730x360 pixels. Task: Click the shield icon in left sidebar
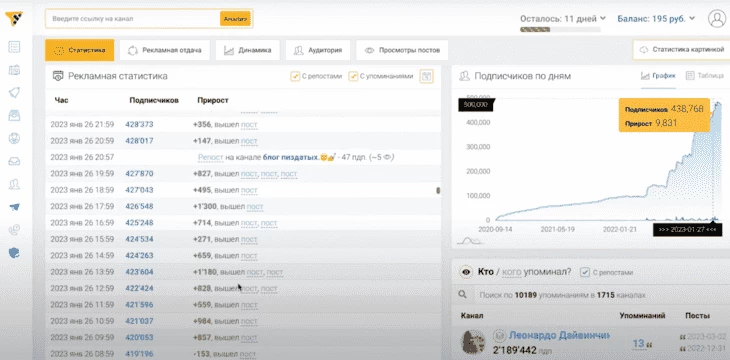[14, 253]
